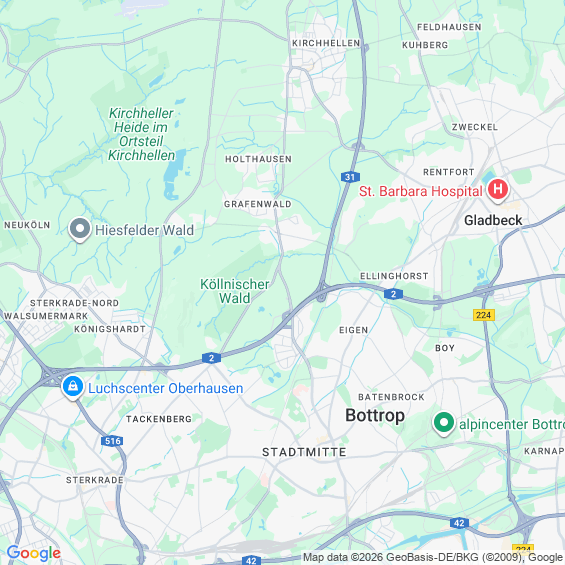Click the St. Barbara Hospital marker icon
The image size is (565, 565).
pyautogui.click(x=498, y=190)
